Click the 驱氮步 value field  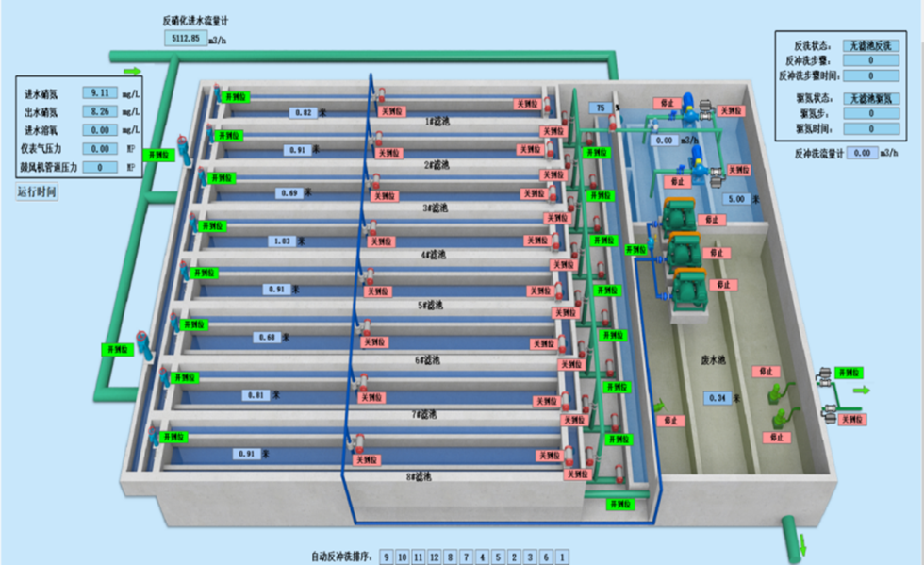[x=871, y=113]
